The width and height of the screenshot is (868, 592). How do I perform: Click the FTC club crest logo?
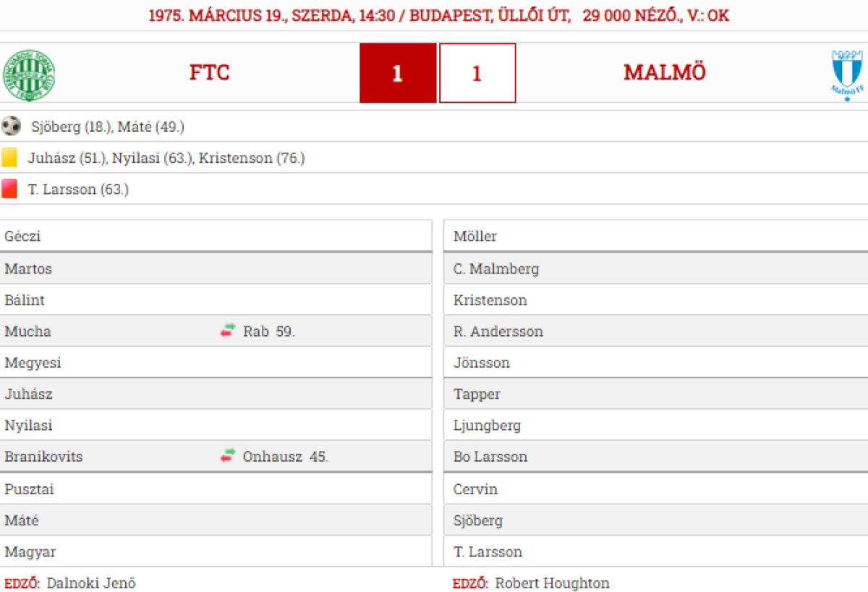[28, 75]
